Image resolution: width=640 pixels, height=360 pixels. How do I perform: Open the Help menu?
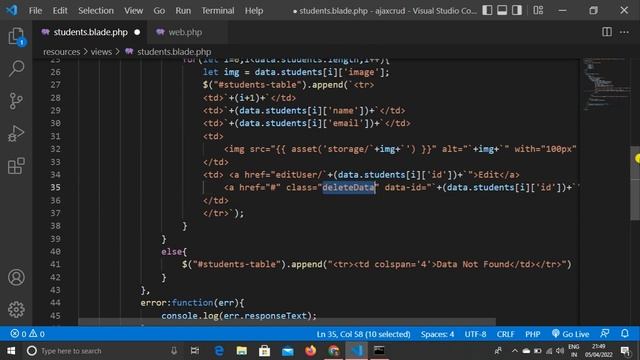click(254, 11)
